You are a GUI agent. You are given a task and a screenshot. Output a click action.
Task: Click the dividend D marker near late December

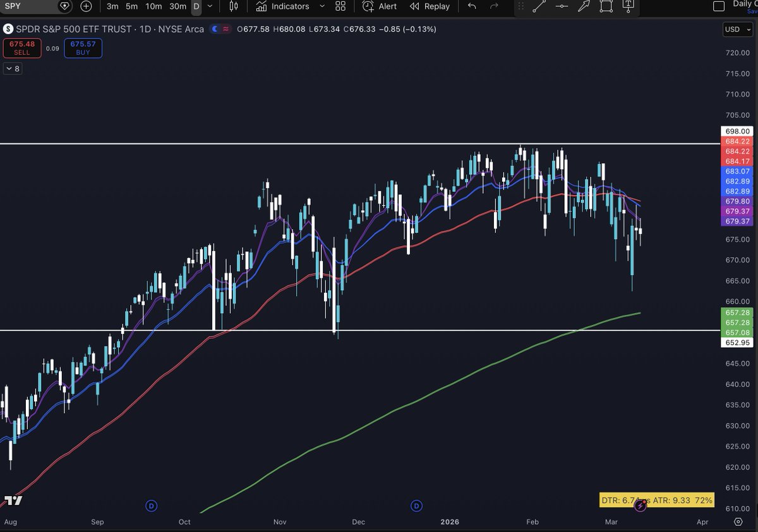(416, 505)
